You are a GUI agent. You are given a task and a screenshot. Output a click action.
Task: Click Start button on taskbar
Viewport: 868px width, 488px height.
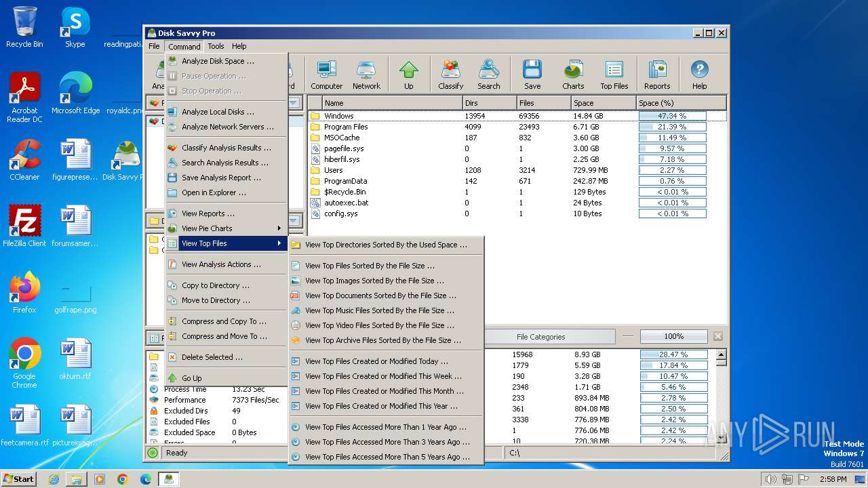point(18,479)
